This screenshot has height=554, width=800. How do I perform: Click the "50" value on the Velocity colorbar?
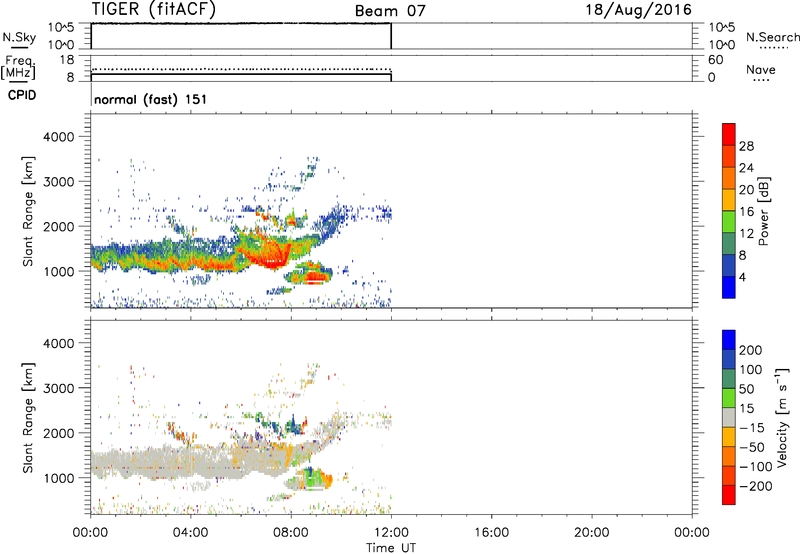click(x=747, y=389)
